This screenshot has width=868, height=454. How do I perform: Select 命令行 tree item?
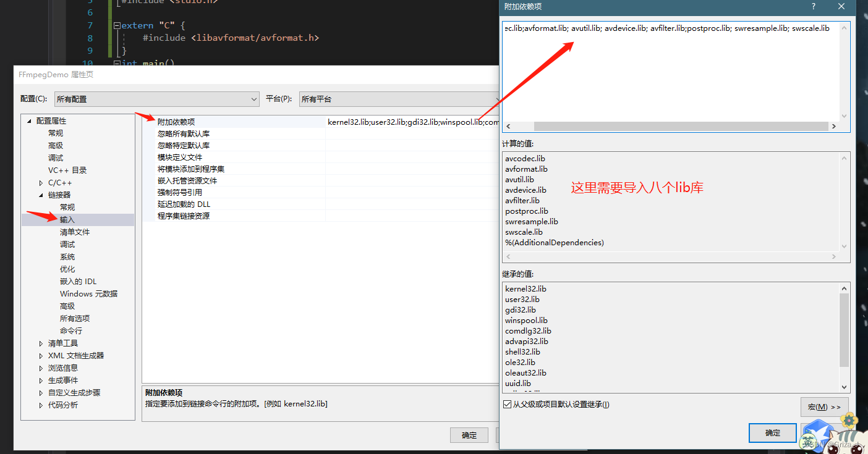(71, 331)
